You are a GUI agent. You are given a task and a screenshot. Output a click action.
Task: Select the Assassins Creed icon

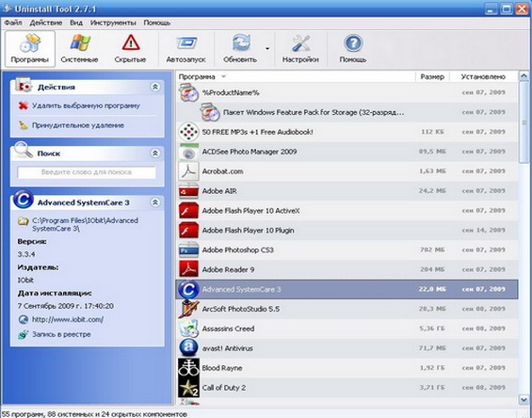(x=188, y=329)
